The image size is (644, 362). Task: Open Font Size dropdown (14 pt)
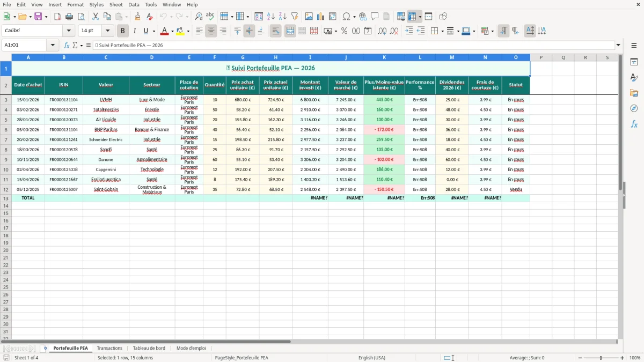click(x=107, y=31)
